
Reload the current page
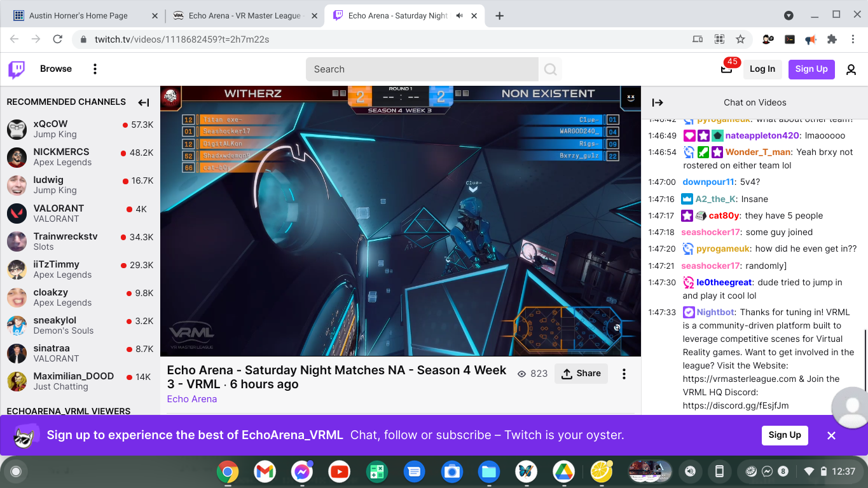point(57,39)
